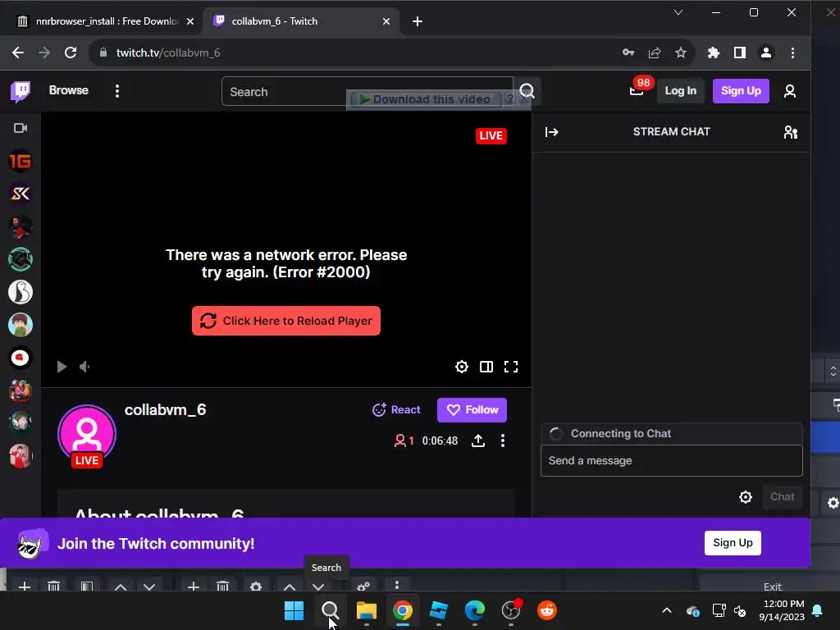Image resolution: width=840 pixels, height=630 pixels.
Task: Click Here to Reload Player
Action: point(286,321)
